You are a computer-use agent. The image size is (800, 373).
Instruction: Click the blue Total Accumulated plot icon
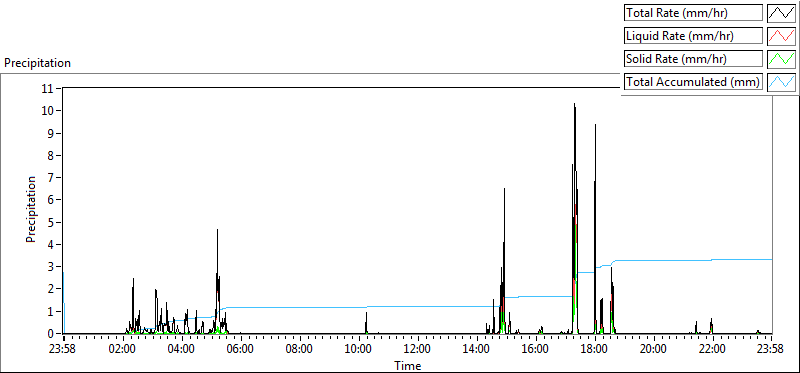click(x=781, y=82)
